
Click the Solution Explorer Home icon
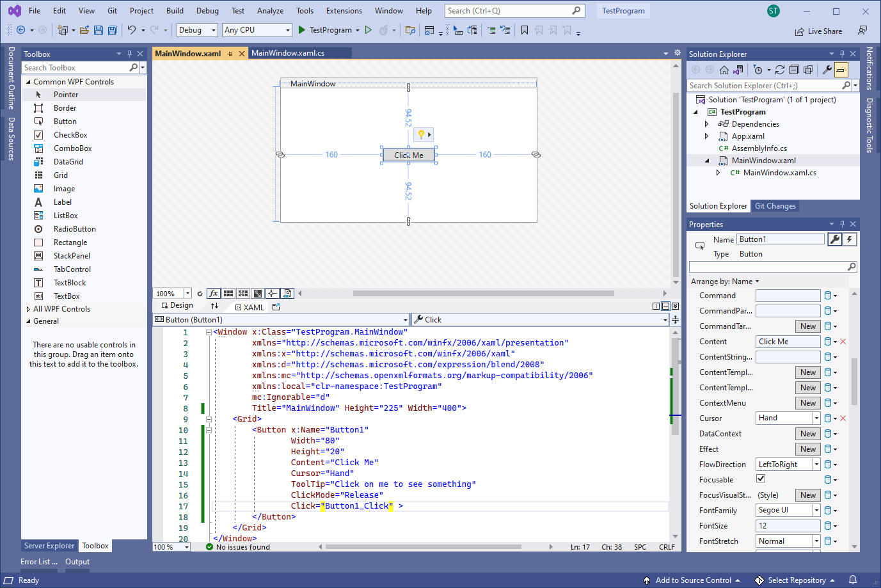724,70
